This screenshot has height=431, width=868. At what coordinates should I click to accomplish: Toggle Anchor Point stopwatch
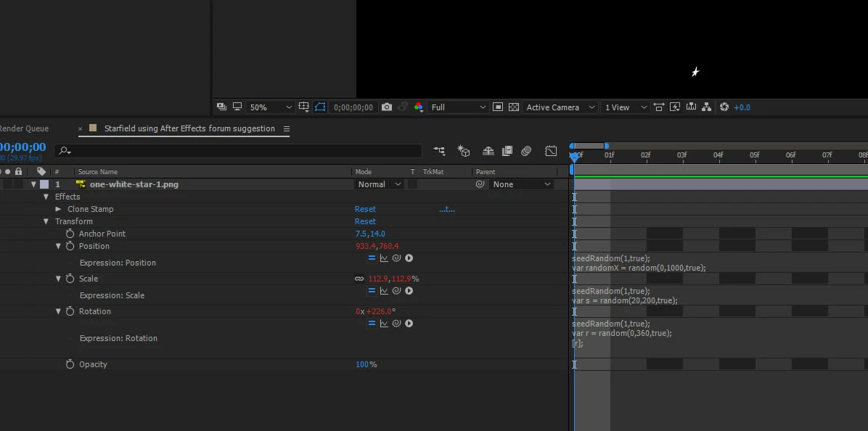click(70, 234)
